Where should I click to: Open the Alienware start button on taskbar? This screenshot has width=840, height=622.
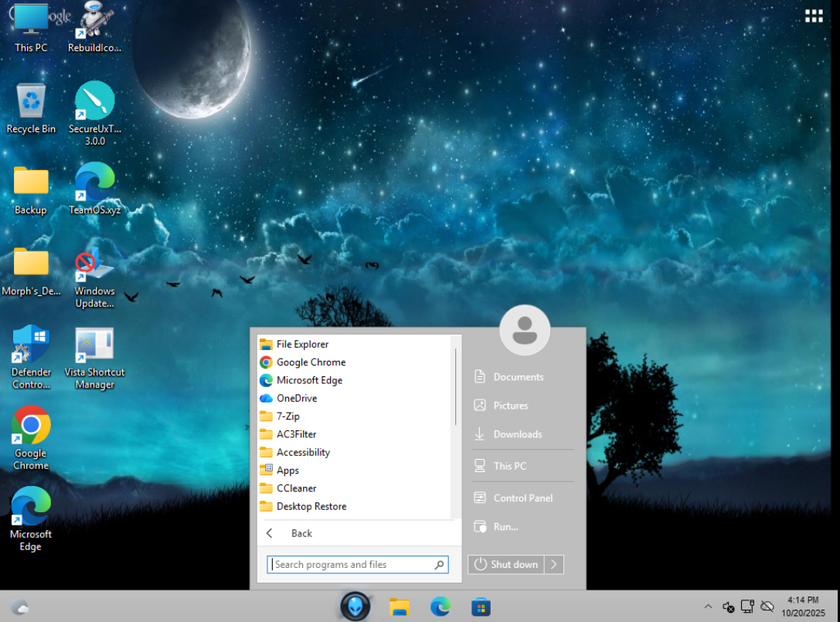[355, 607]
